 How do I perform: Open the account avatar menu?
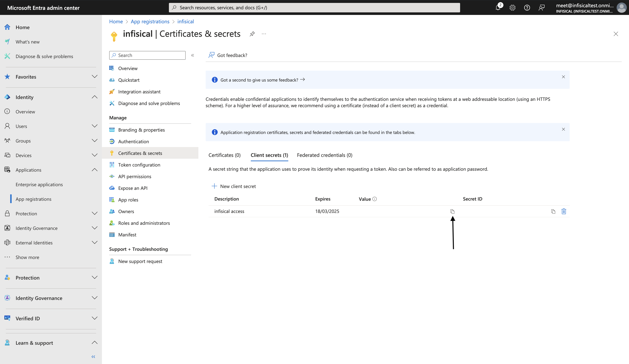[621, 8]
